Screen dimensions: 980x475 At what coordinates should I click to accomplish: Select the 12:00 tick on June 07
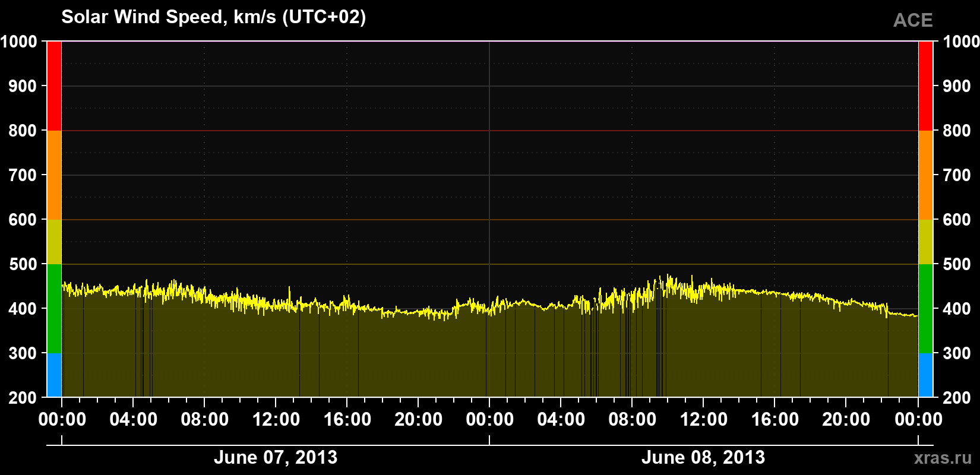click(x=276, y=419)
